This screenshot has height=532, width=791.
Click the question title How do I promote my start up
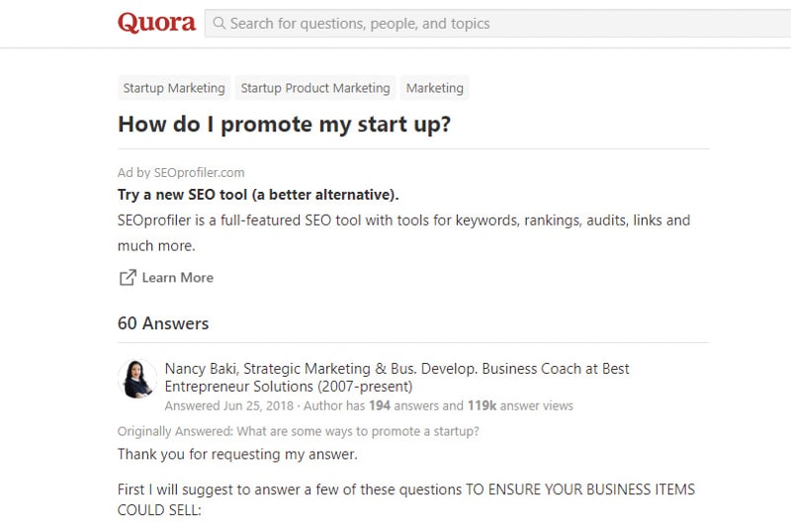coord(284,125)
